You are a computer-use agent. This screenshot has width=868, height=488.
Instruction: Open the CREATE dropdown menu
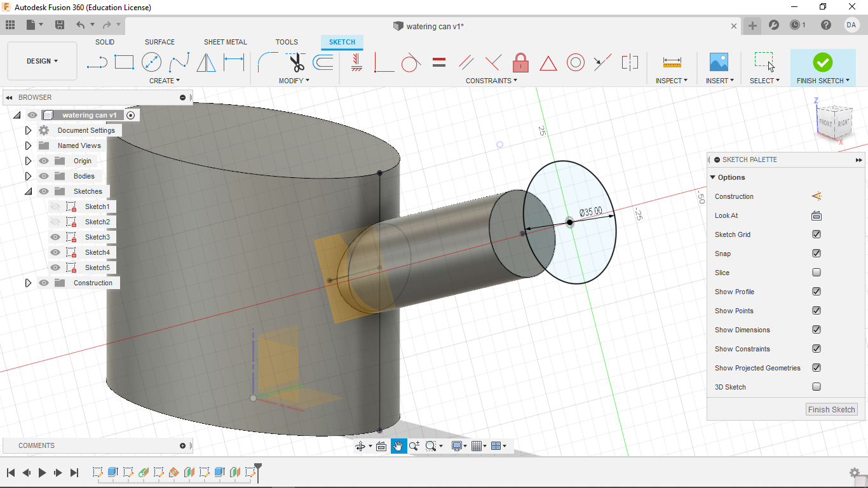coord(165,81)
